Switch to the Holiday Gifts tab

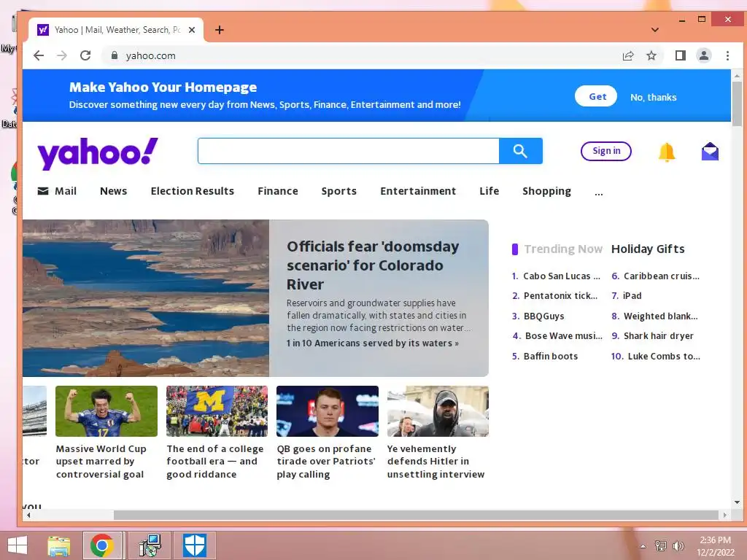click(x=648, y=249)
